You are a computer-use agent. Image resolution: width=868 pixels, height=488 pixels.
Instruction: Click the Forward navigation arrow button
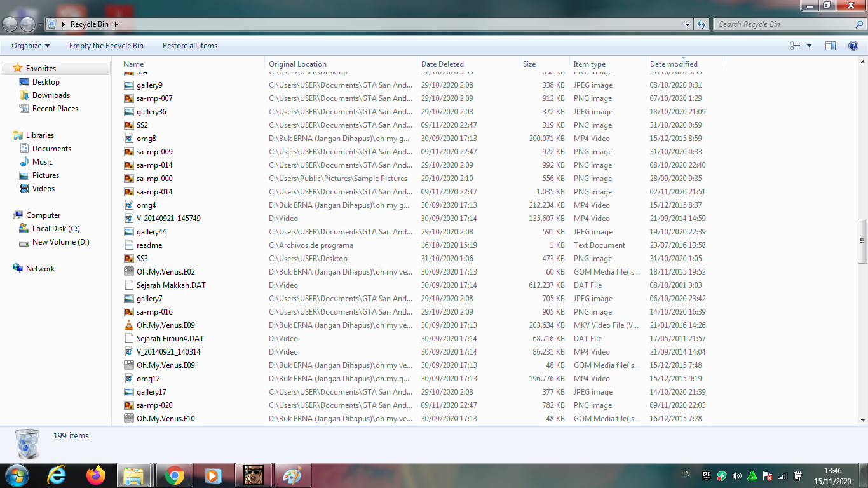[28, 24]
